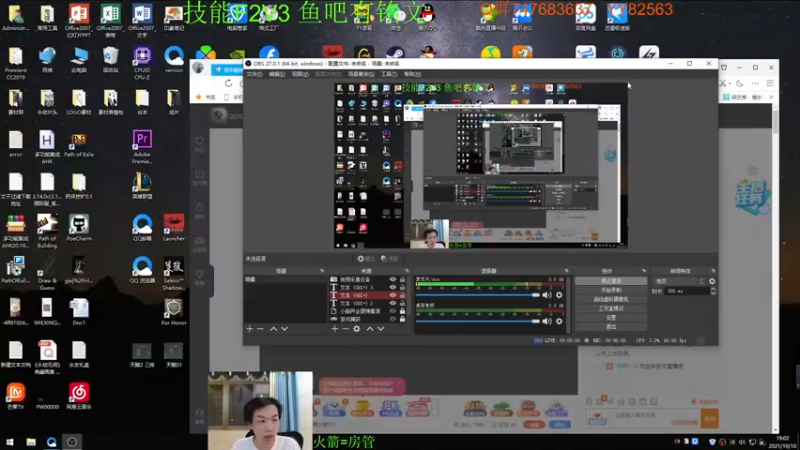800x450 pixels.
Task: Toggle visibility of 小葫芦 弹幕 source
Action: pos(392,311)
